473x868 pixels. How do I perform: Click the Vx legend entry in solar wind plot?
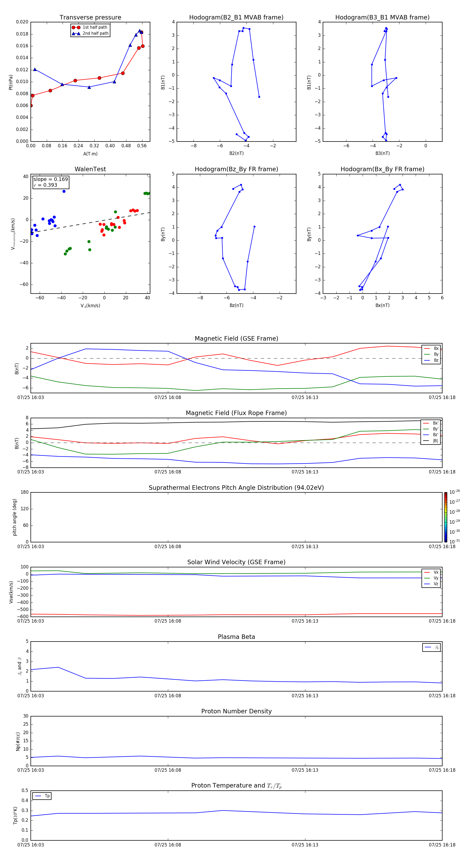pos(431,572)
